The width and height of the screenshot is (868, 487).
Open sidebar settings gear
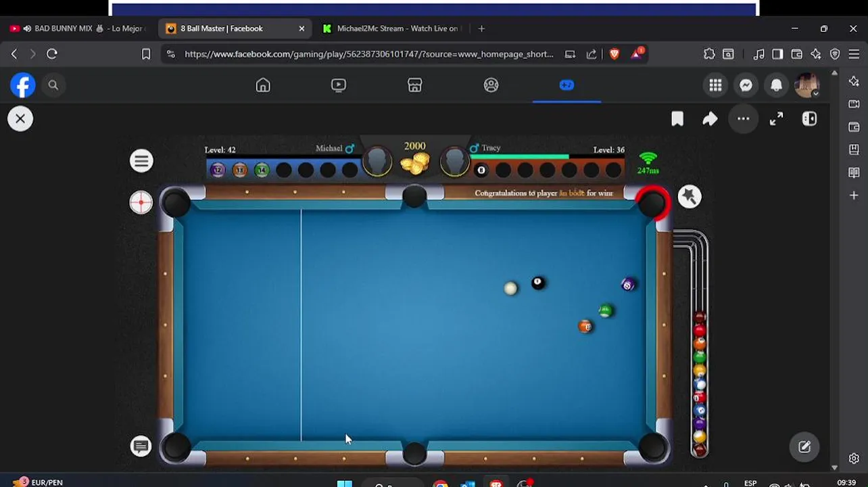point(854,459)
